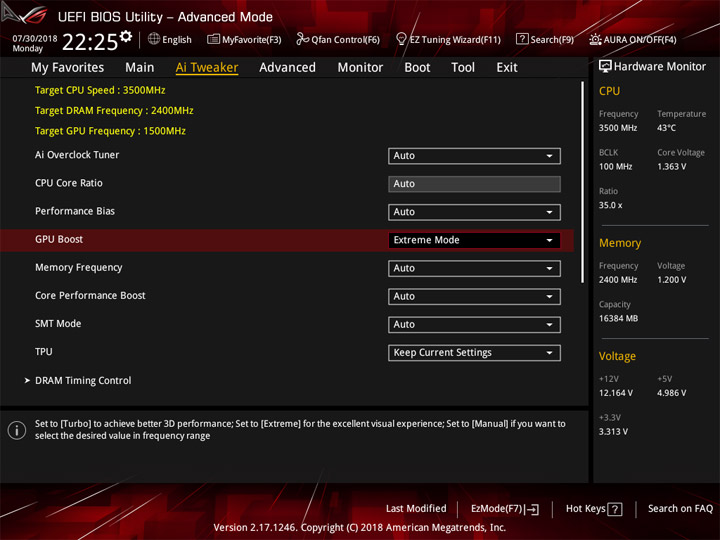Viewport: 720px width, 540px height.
Task: Switch to Monitor tab
Action: (360, 68)
